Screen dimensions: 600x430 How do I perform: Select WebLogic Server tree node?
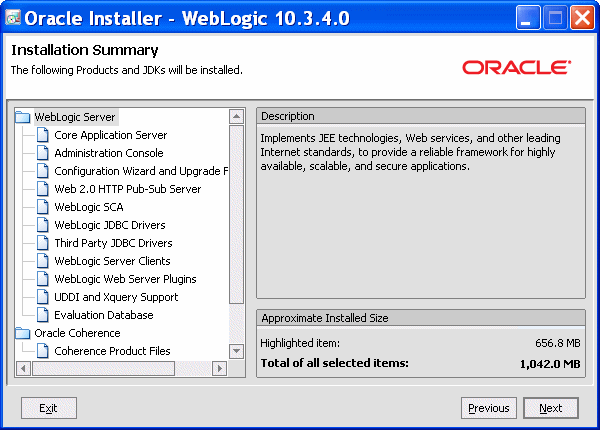point(75,117)
